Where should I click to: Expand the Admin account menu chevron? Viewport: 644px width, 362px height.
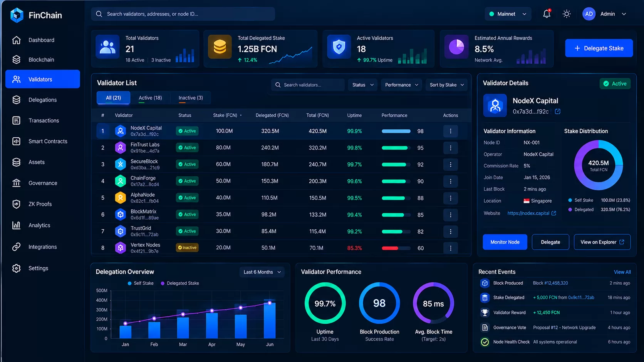pyautogui.click(x=624, y=14)
